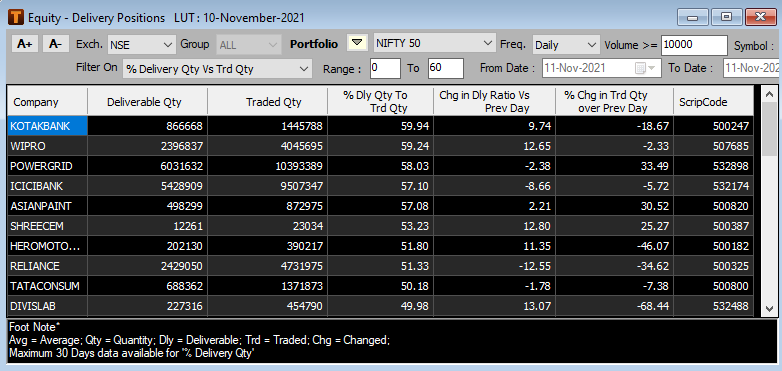The image size is (782, 371).
Task: Sort by Company column header
Action: 47,102
